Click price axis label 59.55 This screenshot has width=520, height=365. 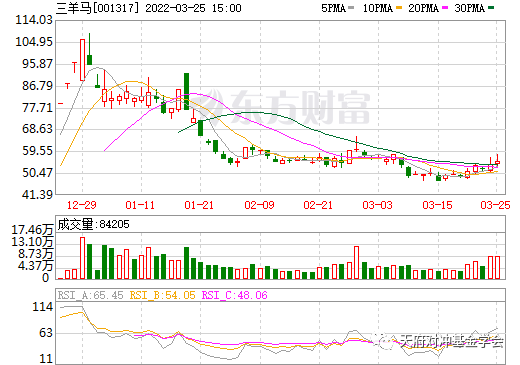coord(37,151)
